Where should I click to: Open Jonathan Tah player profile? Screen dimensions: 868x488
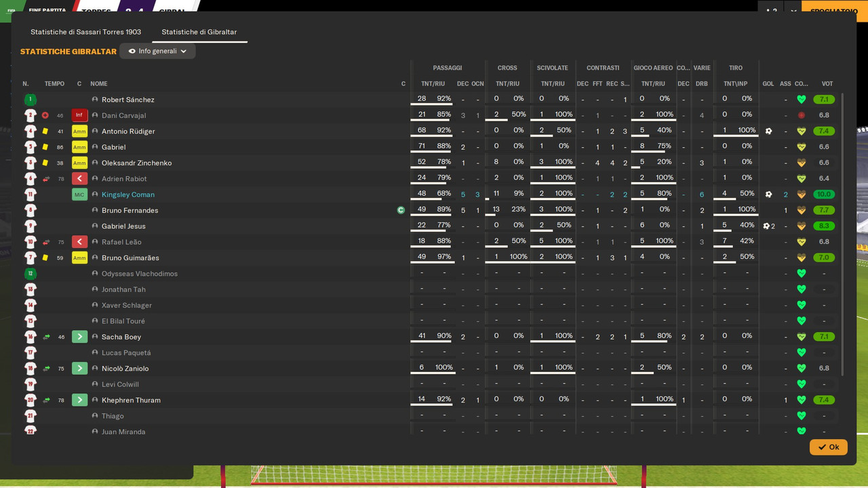[x=123, y=289]
